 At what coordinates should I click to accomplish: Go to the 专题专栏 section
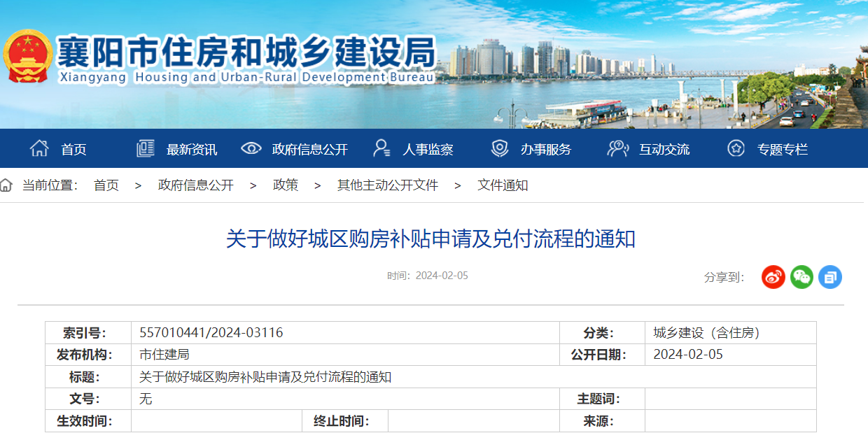[782, 149]
